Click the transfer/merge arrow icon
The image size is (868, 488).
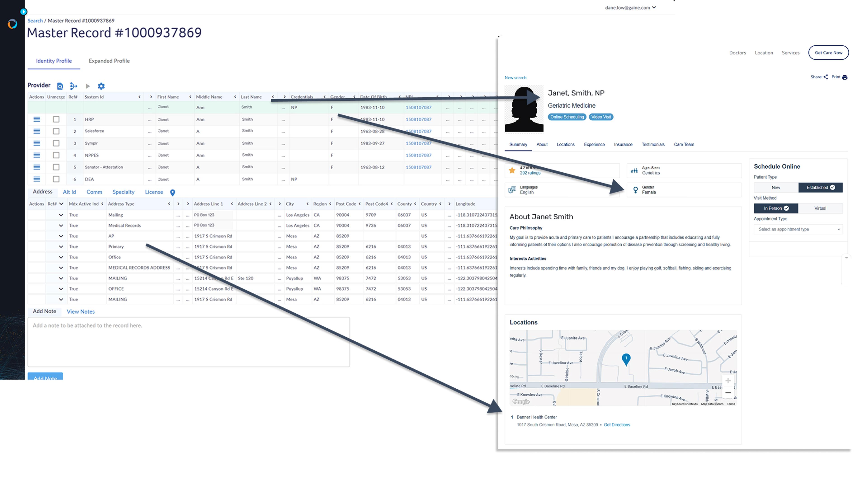tap(73, 86)
